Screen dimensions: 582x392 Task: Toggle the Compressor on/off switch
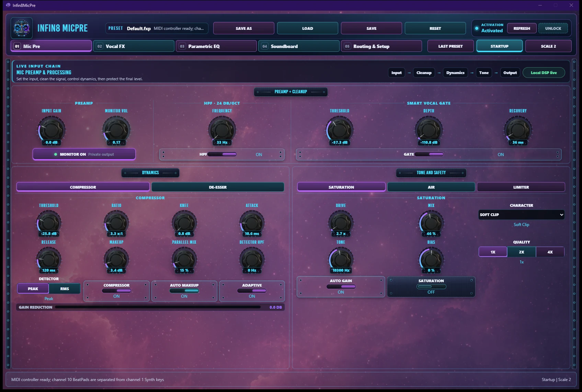[x=116, y=291]
